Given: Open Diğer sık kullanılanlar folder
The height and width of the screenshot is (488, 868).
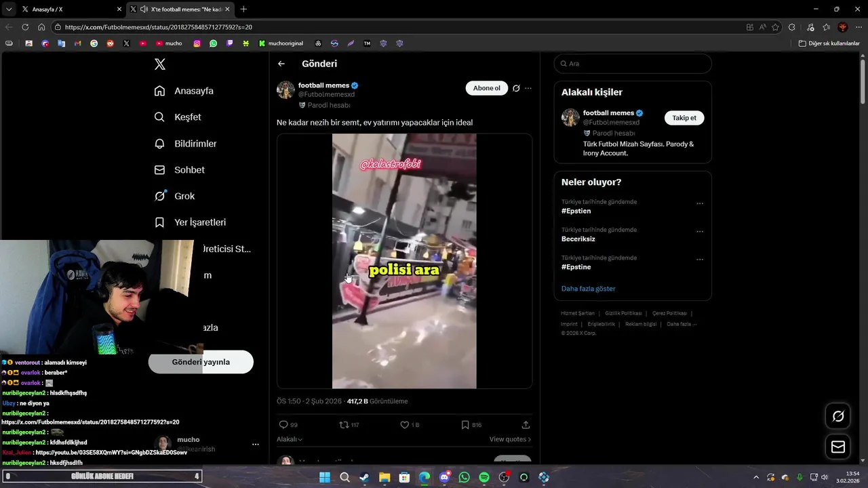Looking at the screenshot, I should [x=829, y=43].
